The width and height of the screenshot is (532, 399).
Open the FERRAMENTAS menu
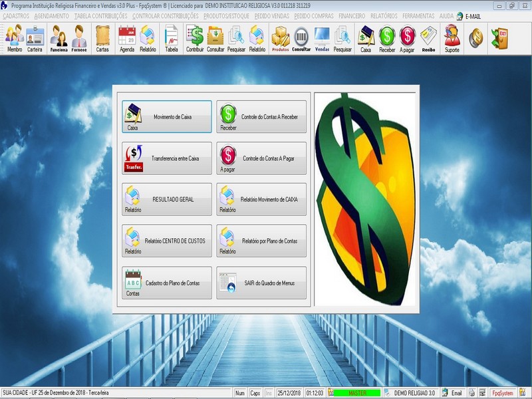point(418,16)
